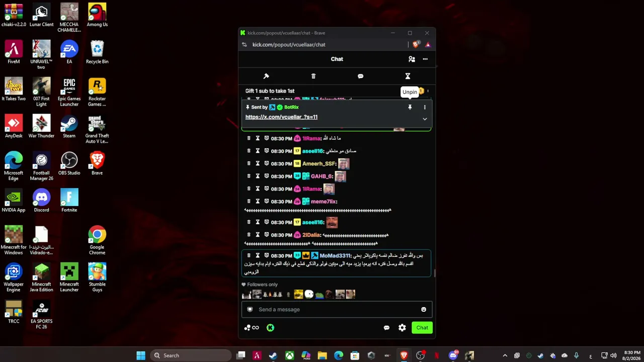Viewport: 644px width, 362px height.
Task: Timeout MoMad3311 via hourglass icon
Action: 258,255
